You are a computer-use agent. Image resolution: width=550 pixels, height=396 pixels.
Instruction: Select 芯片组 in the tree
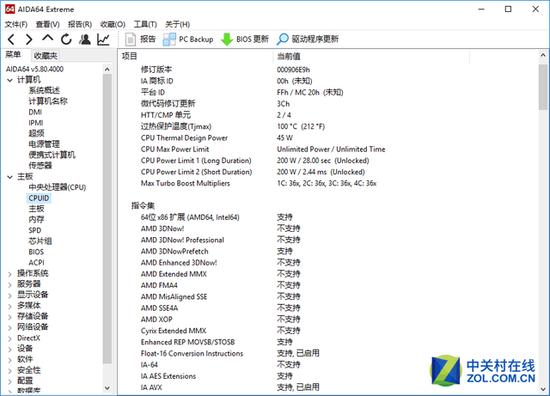40,241
